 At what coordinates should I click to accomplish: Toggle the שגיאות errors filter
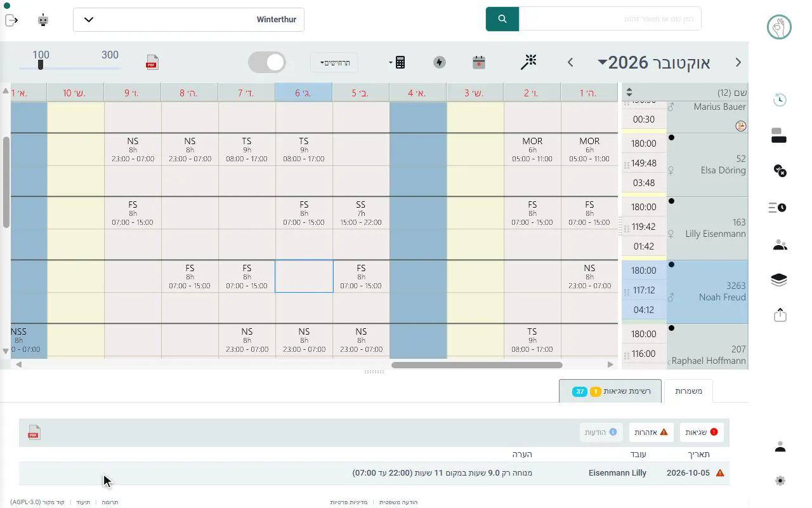pos(702,432)
